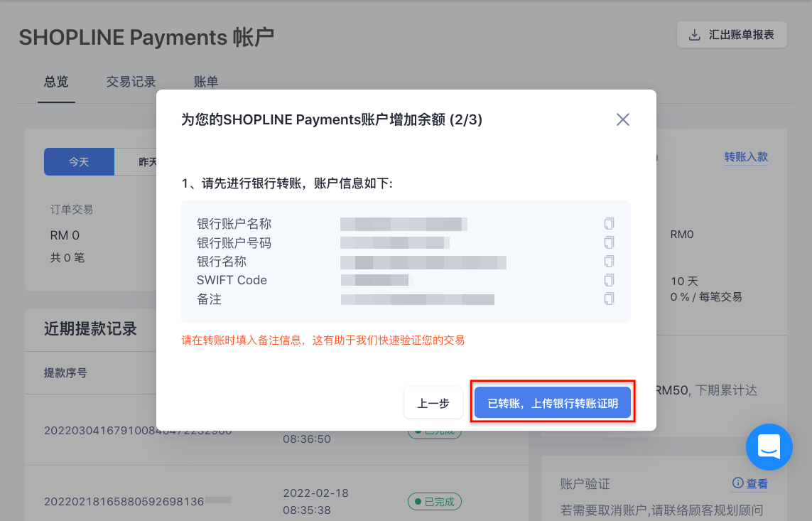Click the 0 % / 每笔交易 fee text
Image resolution: width=812 pixels, height=521 pixels.
tap(706, 297)
